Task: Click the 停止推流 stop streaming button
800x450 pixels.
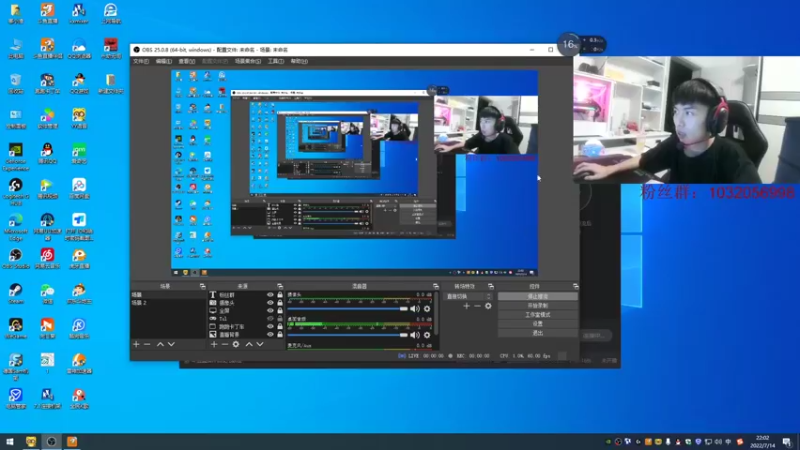Action: (x=538, y=296)
